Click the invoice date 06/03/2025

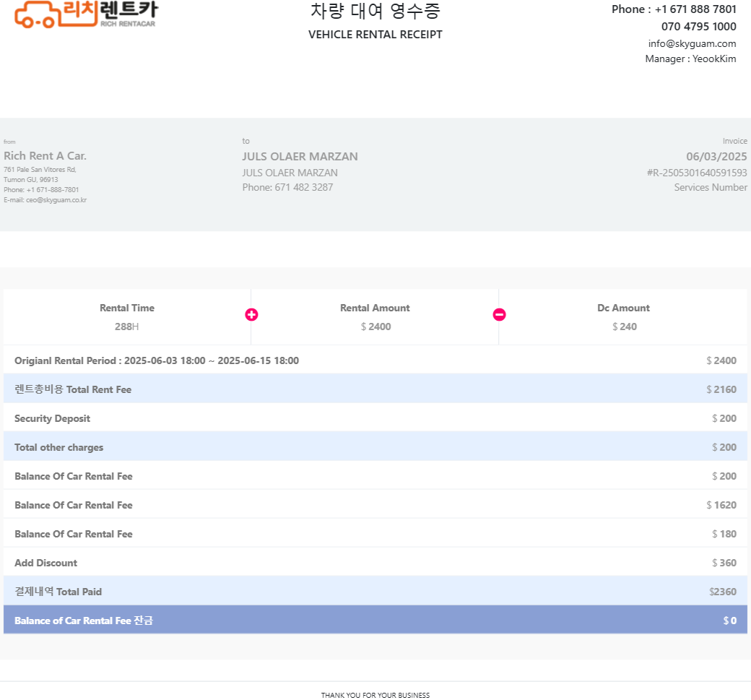point(716,157)
